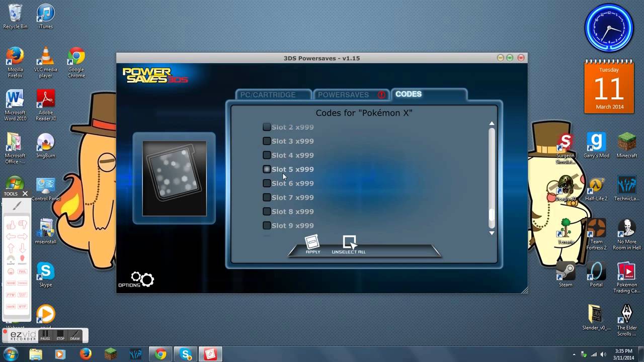Select the ImgBurn desktop icon
The image size is (644, 362).
coord(45,146)
